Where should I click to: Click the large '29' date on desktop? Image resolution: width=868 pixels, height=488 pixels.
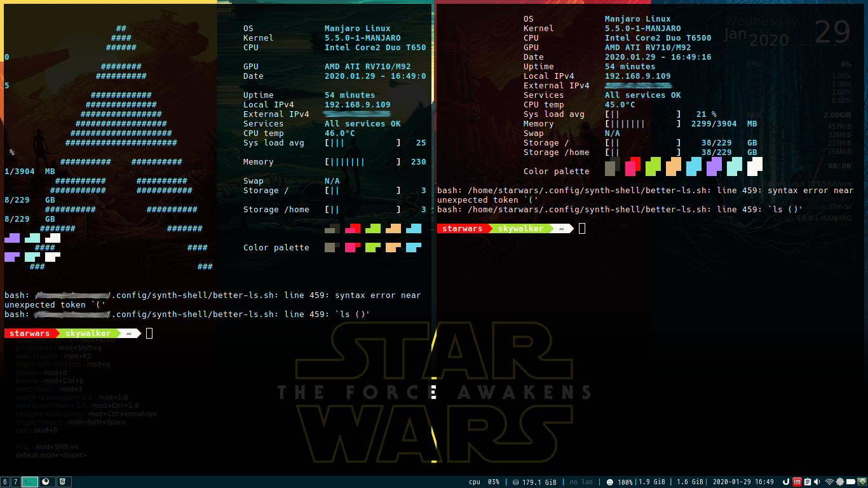832,31
